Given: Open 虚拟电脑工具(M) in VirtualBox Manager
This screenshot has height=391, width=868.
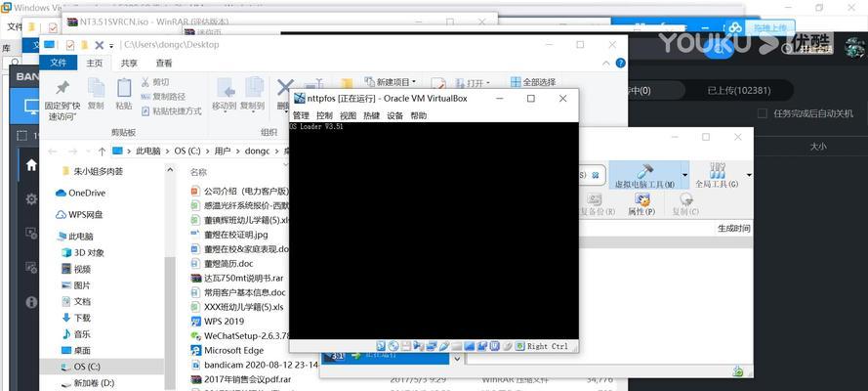Looking at the screenshot, I should [x=645, y=176].
